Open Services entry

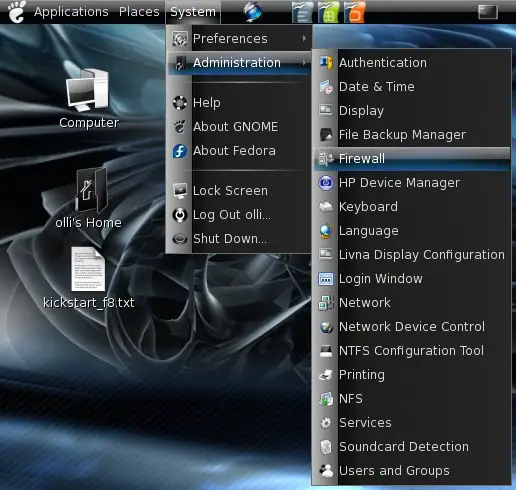tap(412, 423)
